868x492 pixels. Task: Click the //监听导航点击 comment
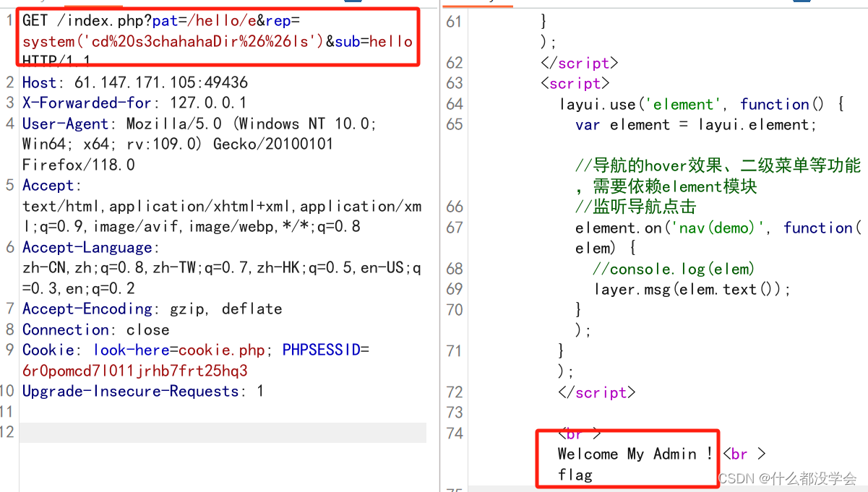pyautogui.click(x=636, y=207)
